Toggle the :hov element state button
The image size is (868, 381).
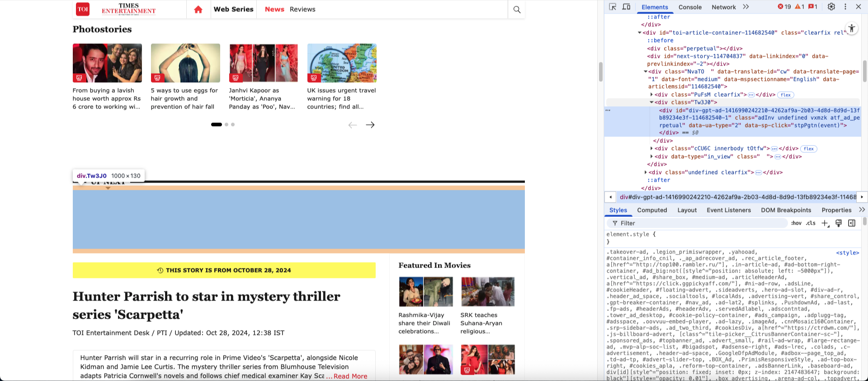(796, 223)
